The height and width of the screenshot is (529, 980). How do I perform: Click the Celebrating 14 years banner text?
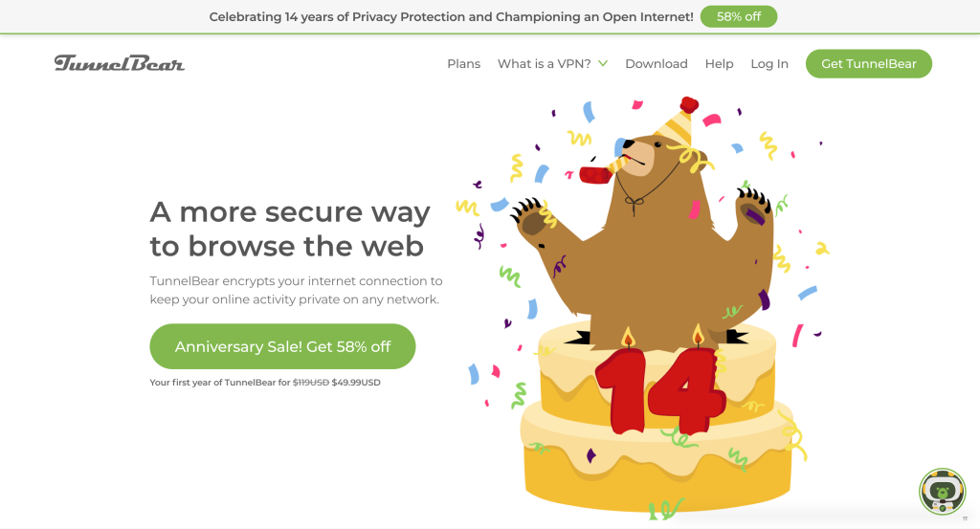452,16
